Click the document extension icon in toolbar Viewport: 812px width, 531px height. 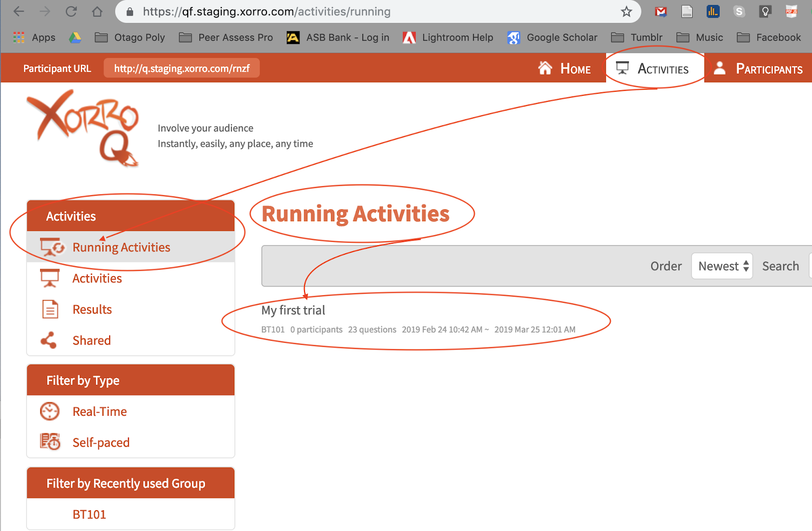point(687,11)
